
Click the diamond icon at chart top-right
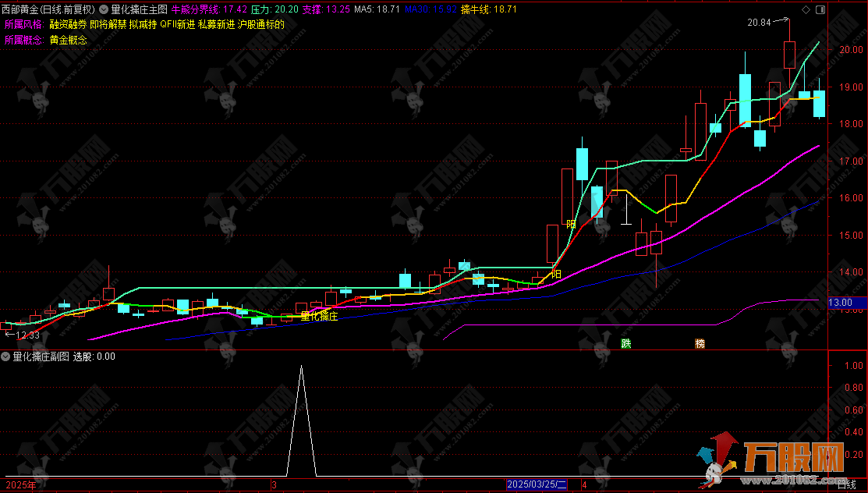806,9
